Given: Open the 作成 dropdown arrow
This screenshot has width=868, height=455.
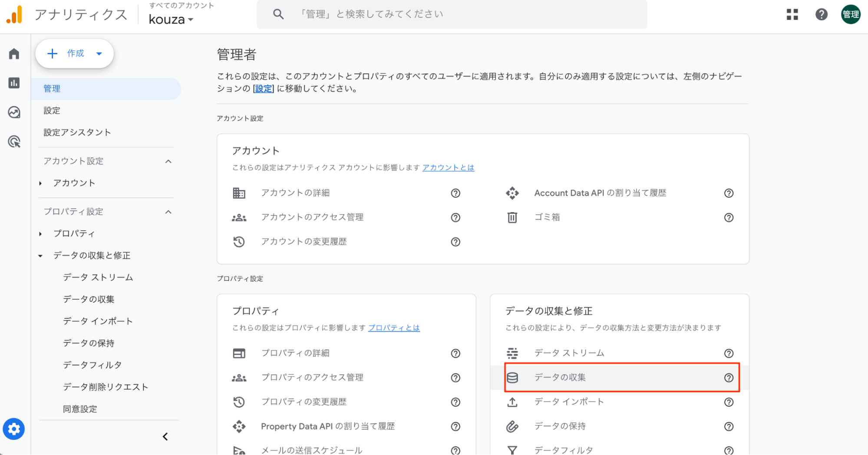Looking at the screenshot, I should click(x=99, y=53).
